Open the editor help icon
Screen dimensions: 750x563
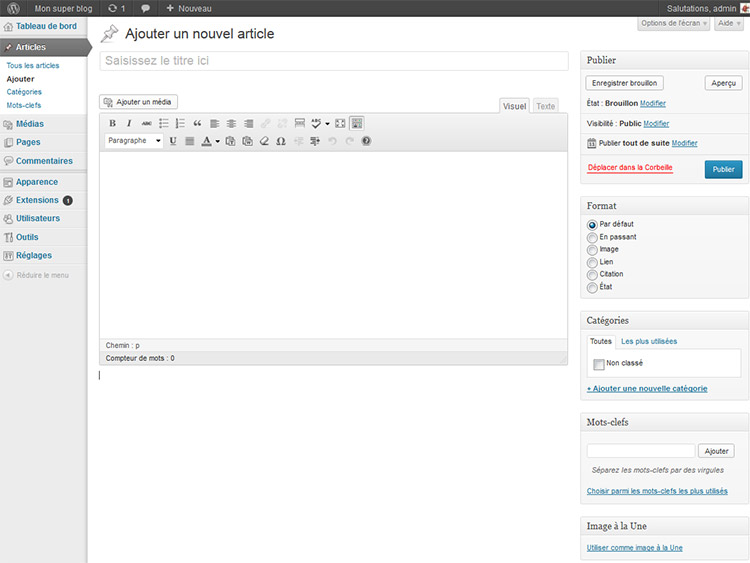[x=366, y=141]
